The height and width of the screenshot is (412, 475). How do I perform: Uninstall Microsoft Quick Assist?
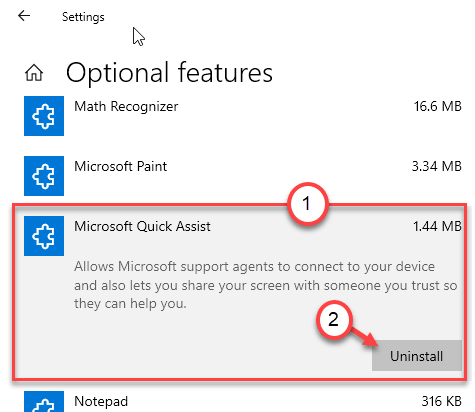pos(417,356)
